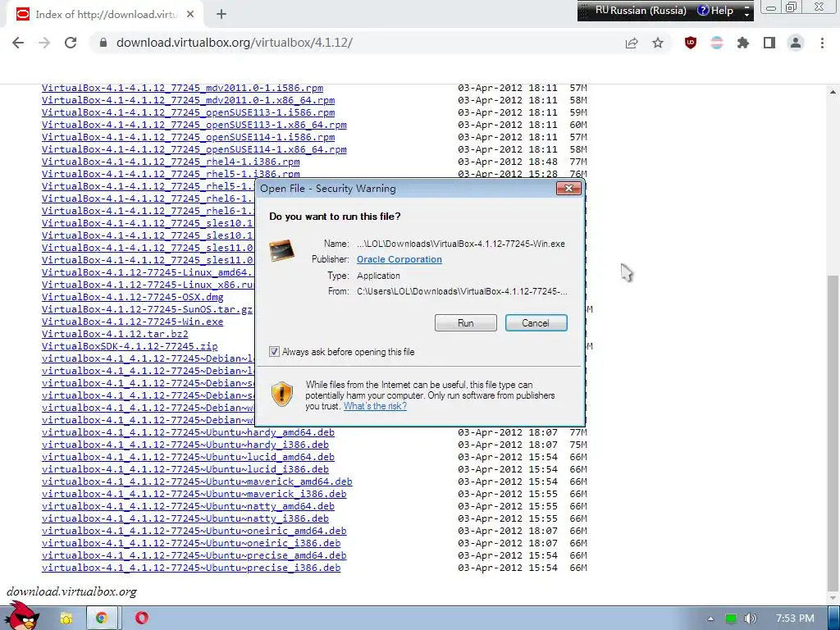Close the Index of download.virtualbox tab

pyautogui.click(x=190, y=15)
